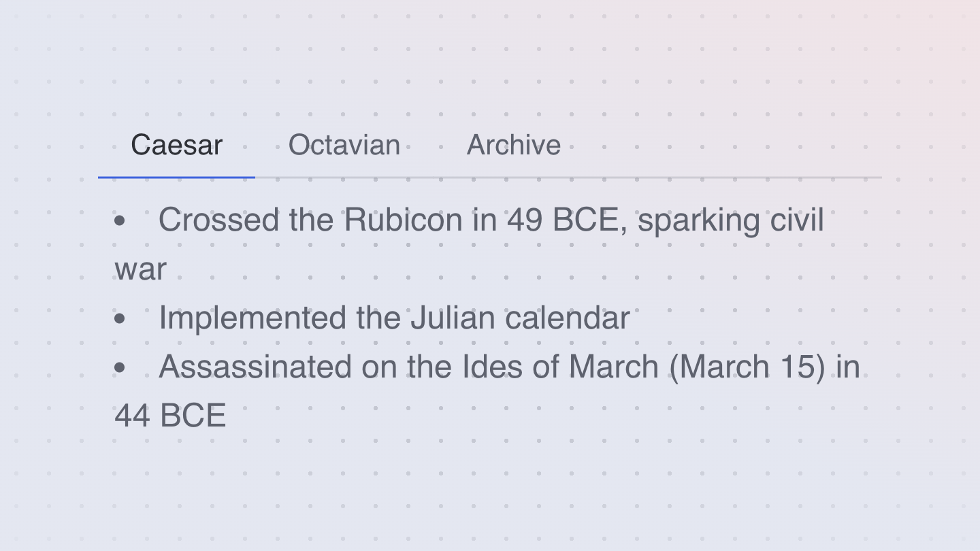Click the word 'Assassinated' in third bullet
Image resolution: width=980 pixels, height=551 pixels.
point(255,367)
